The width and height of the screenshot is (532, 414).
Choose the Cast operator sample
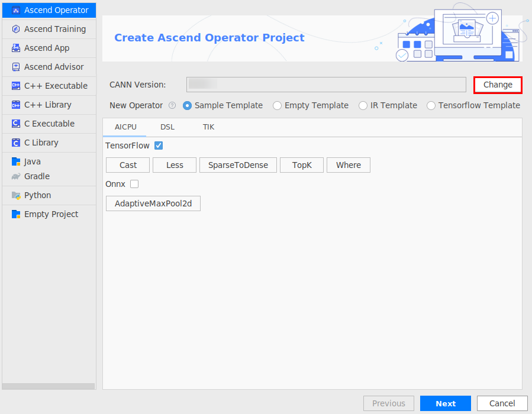128,165
